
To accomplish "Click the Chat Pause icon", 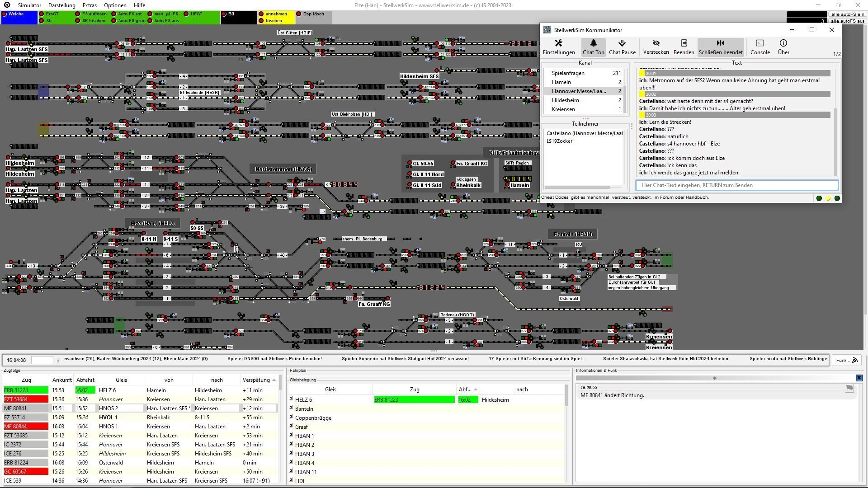I will (x=622, y=43).
